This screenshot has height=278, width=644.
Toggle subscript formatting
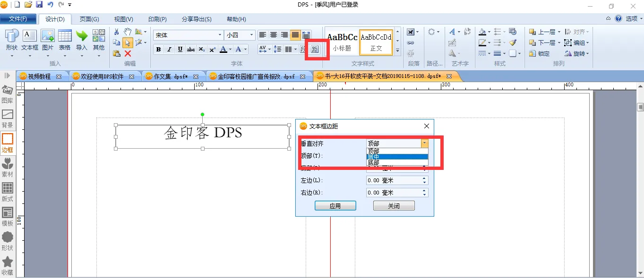coord(202,49)
